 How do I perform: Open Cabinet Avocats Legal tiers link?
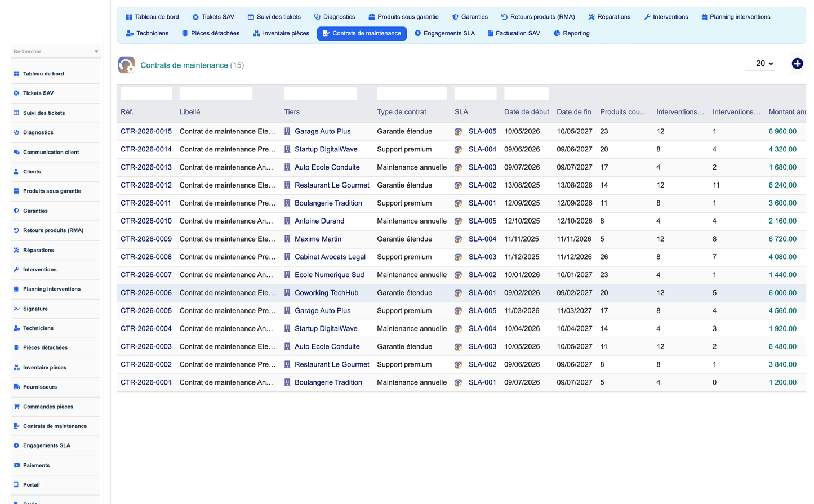pyautogui.click(x=330, y=257)
